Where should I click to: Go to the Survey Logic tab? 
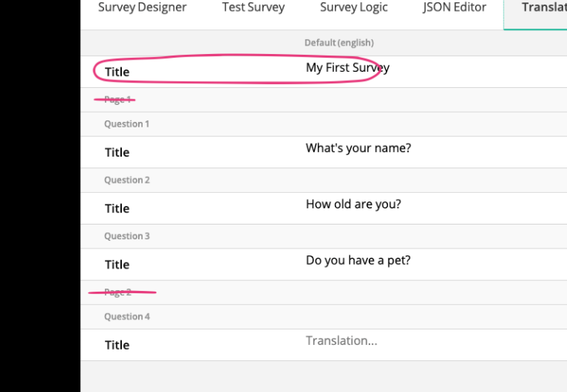coord(353,8)
